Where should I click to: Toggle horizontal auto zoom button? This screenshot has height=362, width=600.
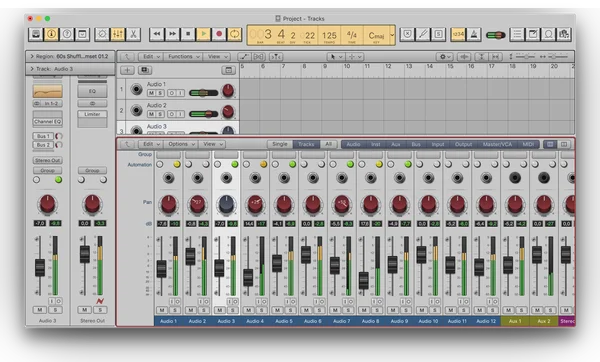(x=496, y=57)
